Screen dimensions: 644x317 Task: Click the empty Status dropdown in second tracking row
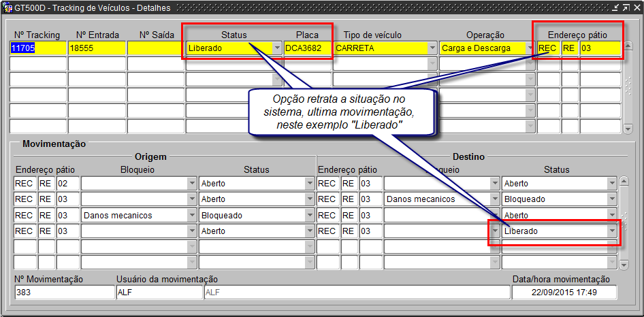tap(234, 64)
